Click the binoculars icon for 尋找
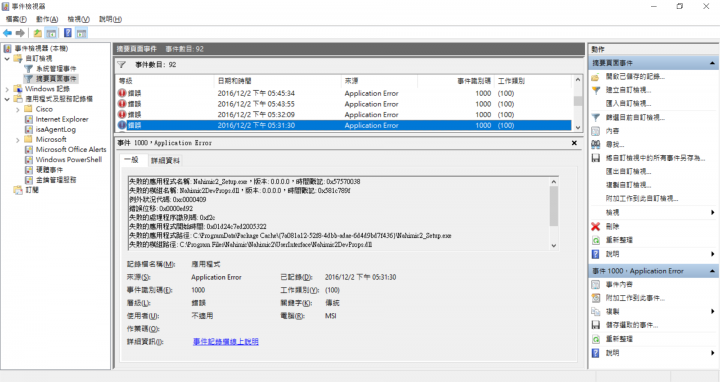 pyautogui.click(x=596, y=145)
